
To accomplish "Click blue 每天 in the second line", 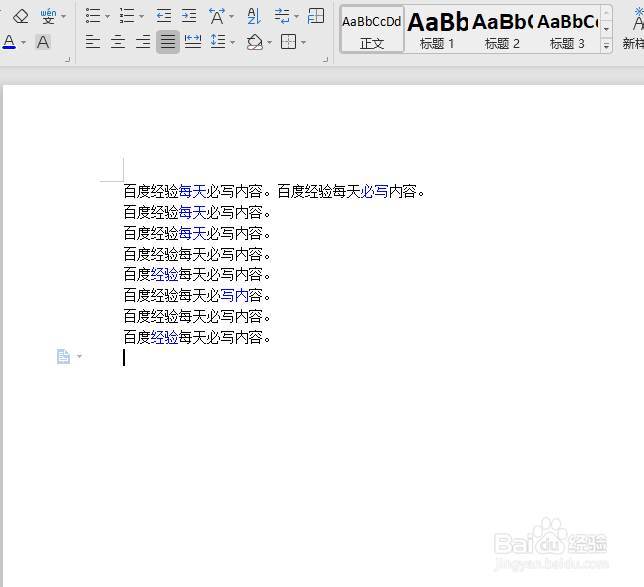I will 193,212.
